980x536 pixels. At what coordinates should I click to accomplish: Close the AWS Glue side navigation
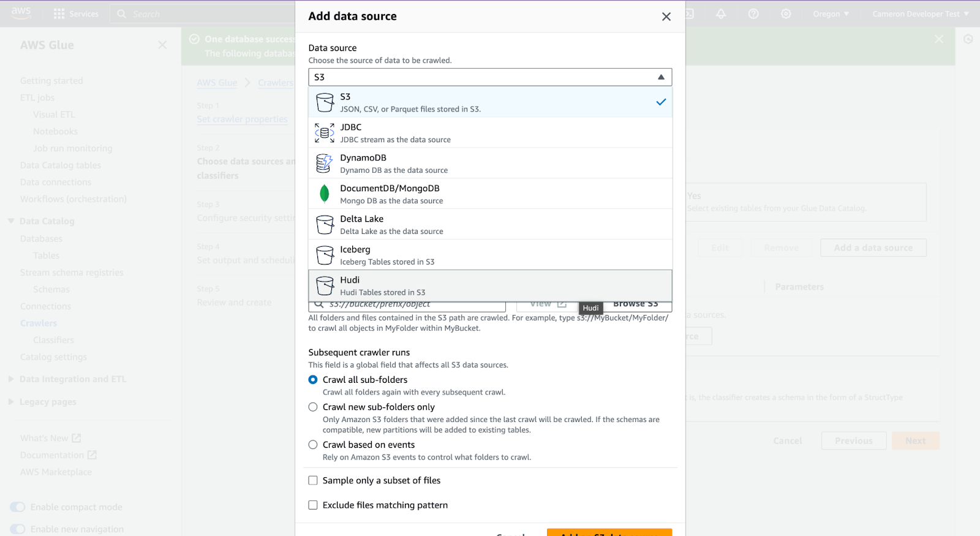(x=162, y=45)
